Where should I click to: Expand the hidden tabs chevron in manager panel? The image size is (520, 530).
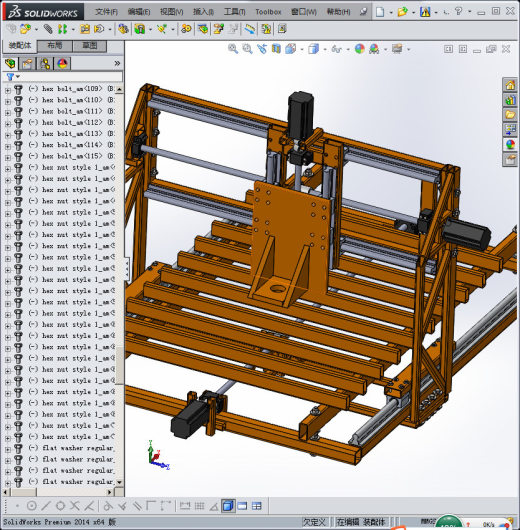117,63
